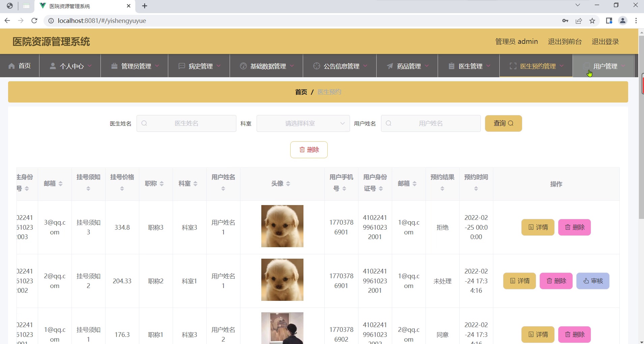This screenshot has height=344, width=644.
Task: Expand the 医生预约管理 menu chevron
Action: point(562,66)
